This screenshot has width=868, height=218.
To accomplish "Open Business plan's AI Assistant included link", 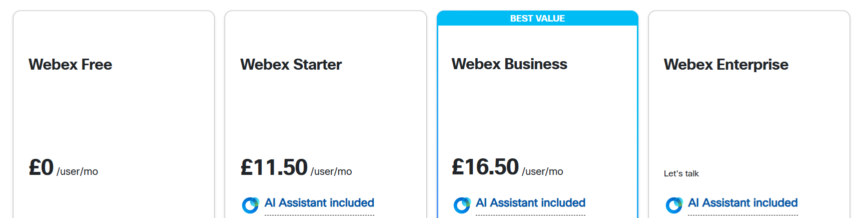I will [530, 203].
